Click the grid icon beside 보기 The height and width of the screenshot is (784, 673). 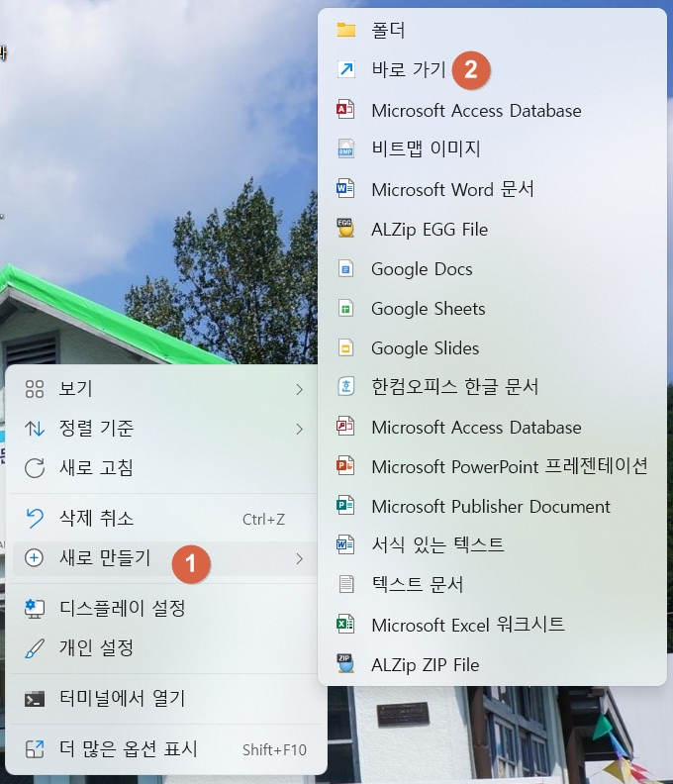pyautogui.click(x=35, y=388)
